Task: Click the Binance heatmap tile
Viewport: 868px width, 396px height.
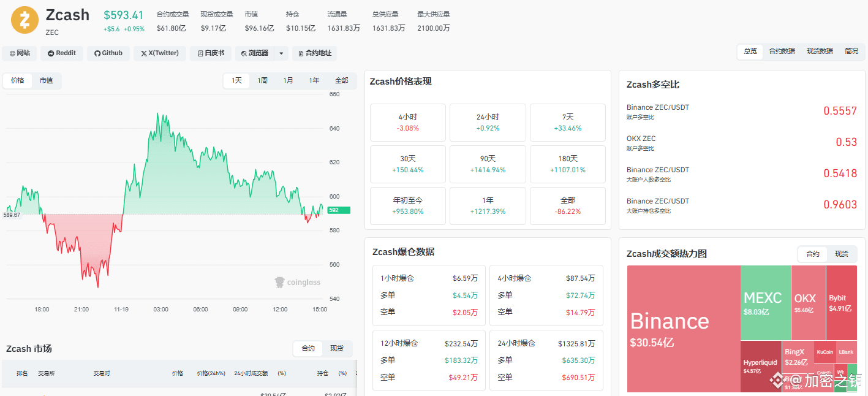Action: (x=684, y=329)
